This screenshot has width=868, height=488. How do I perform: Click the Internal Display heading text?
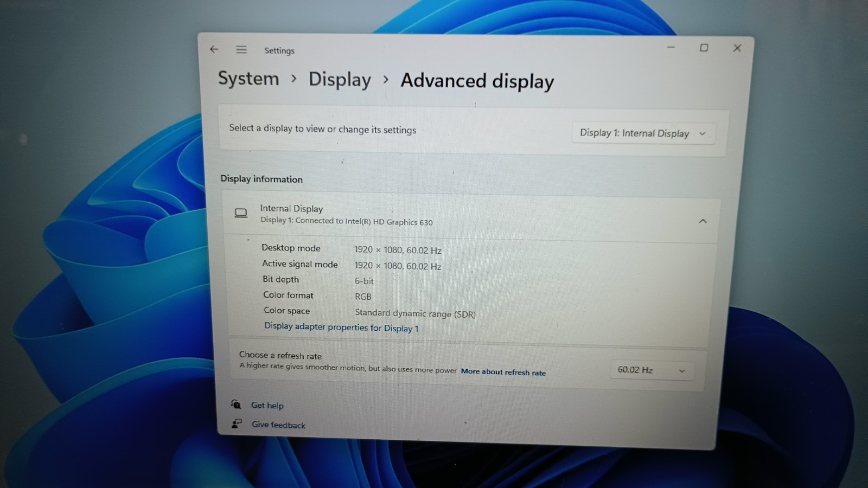point(291,208)
